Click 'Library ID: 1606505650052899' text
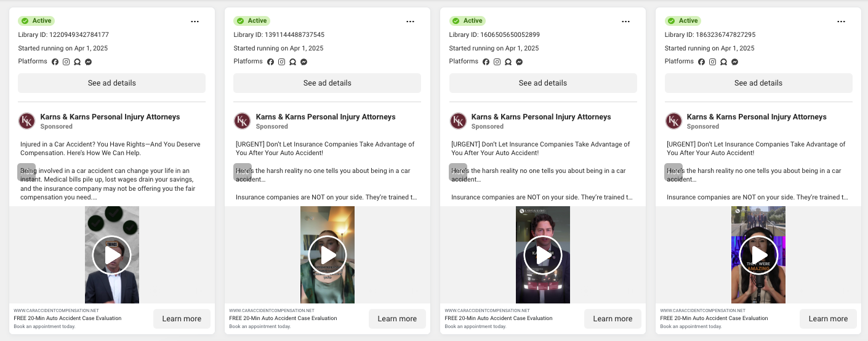The height and width of the screenshot is (341, 868). point(494,35)
